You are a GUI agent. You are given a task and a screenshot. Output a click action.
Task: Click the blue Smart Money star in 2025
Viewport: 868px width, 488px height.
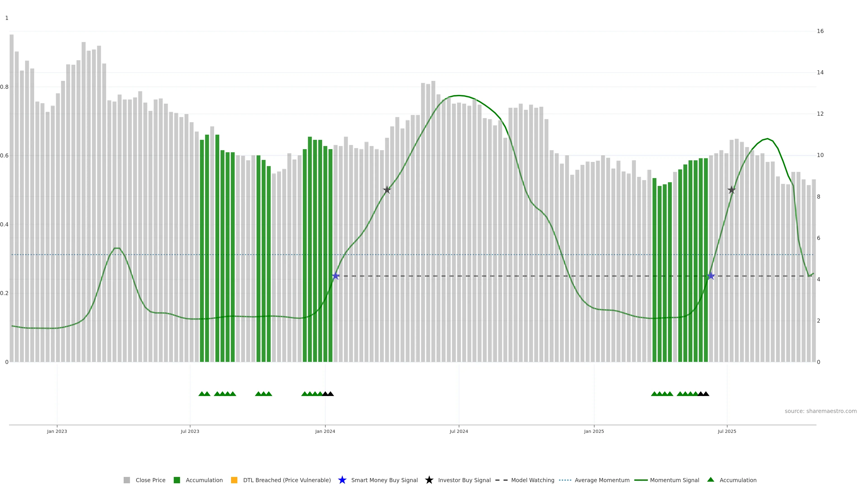711,276
